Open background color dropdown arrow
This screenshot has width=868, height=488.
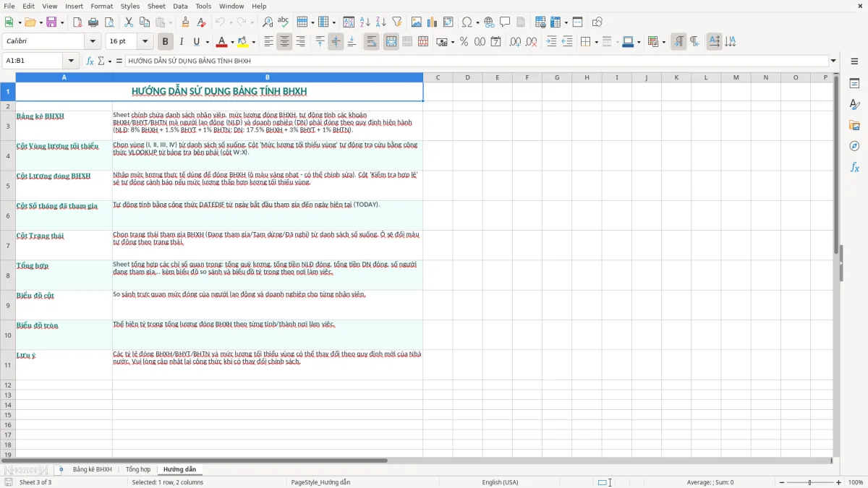(x=253, y=42)
